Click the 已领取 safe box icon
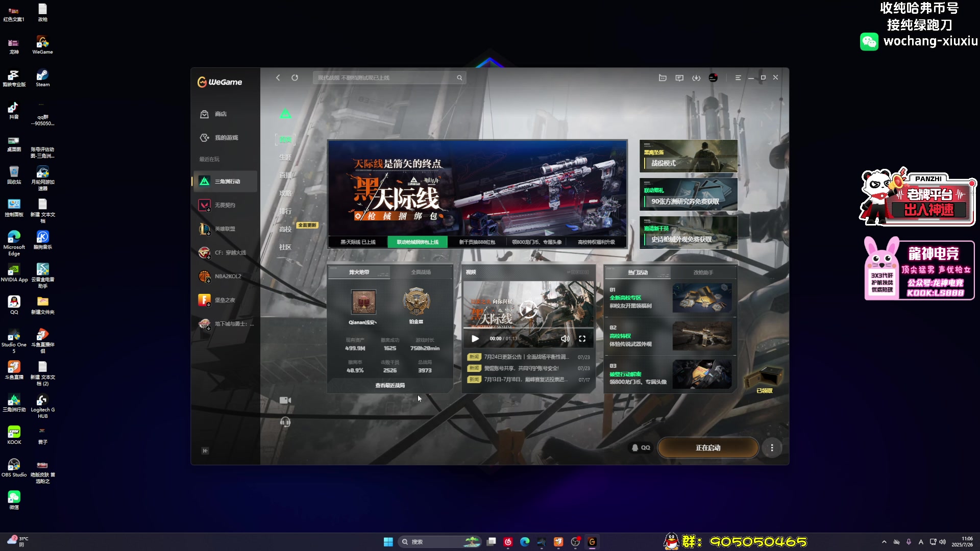 (764, 380)
